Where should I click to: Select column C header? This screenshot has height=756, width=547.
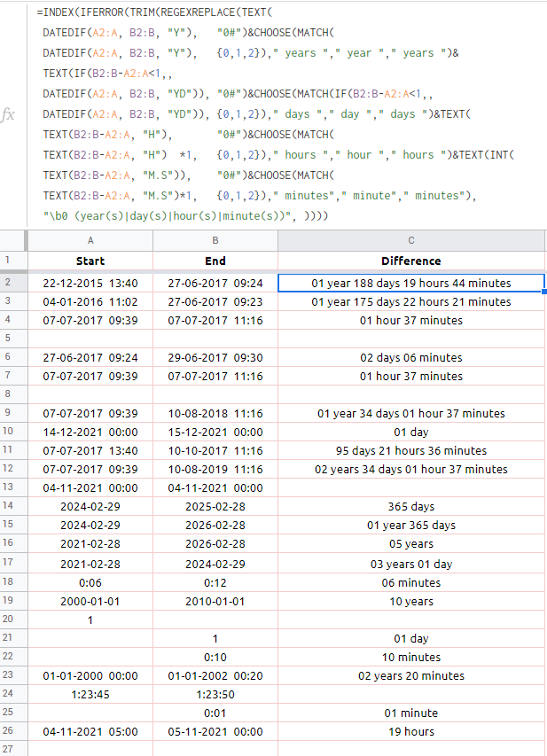(x=411, y=240)
